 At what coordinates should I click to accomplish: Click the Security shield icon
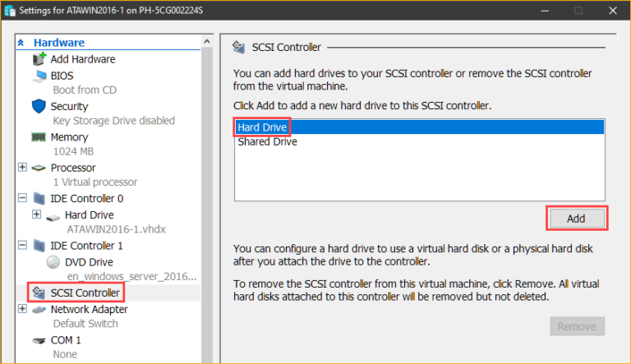[39, 106]
